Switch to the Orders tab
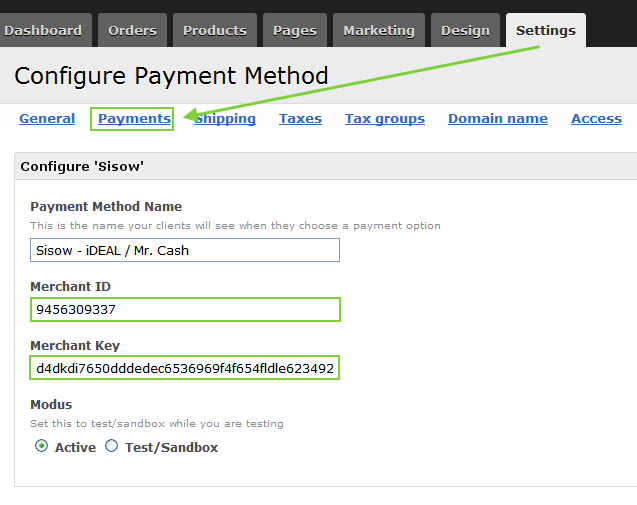The height and width of the screenshot is (505, 637). point(132,30)
